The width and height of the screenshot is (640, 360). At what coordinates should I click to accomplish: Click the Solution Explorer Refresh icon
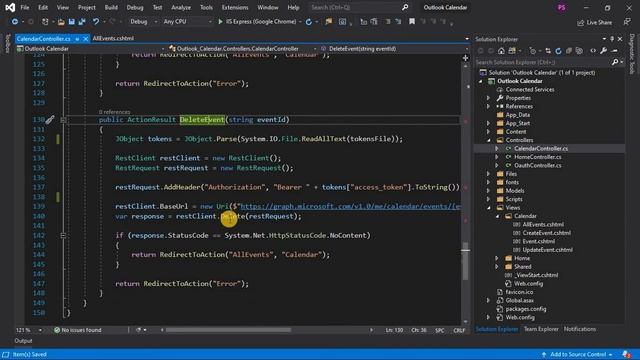pyautogui.click(x=558, y=51)
